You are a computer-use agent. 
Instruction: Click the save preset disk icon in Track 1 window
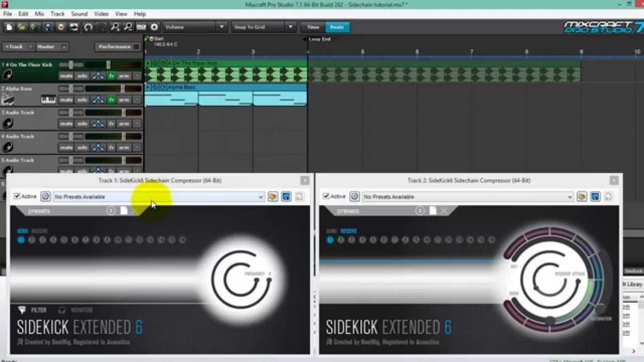pos(286,197)
